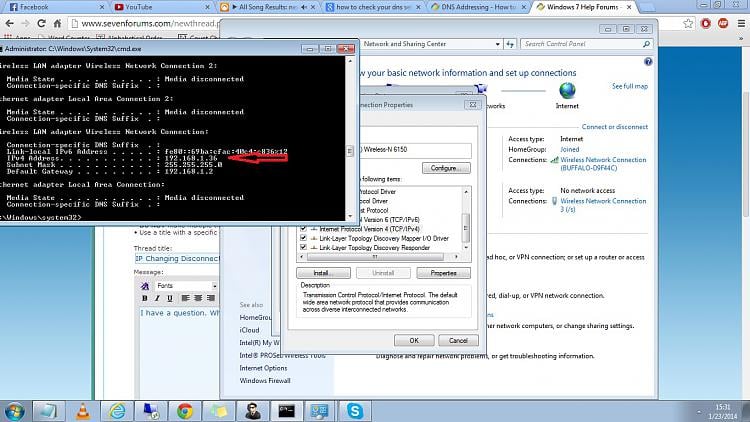Click the man-with-sunglasses taskbar icon
Screen dimensions: 750x422
pyautogui.click(x=253, y=411)
